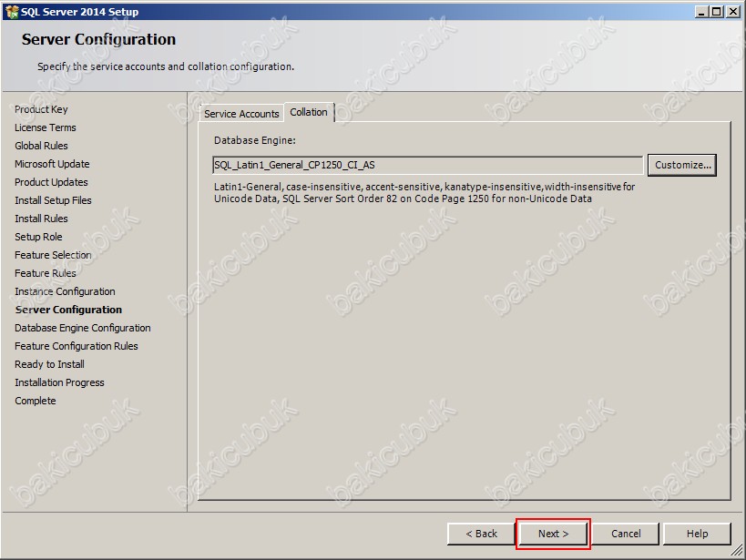
Task: Click the Database Engine Configuration step
Action: click(x=82, y=328)
